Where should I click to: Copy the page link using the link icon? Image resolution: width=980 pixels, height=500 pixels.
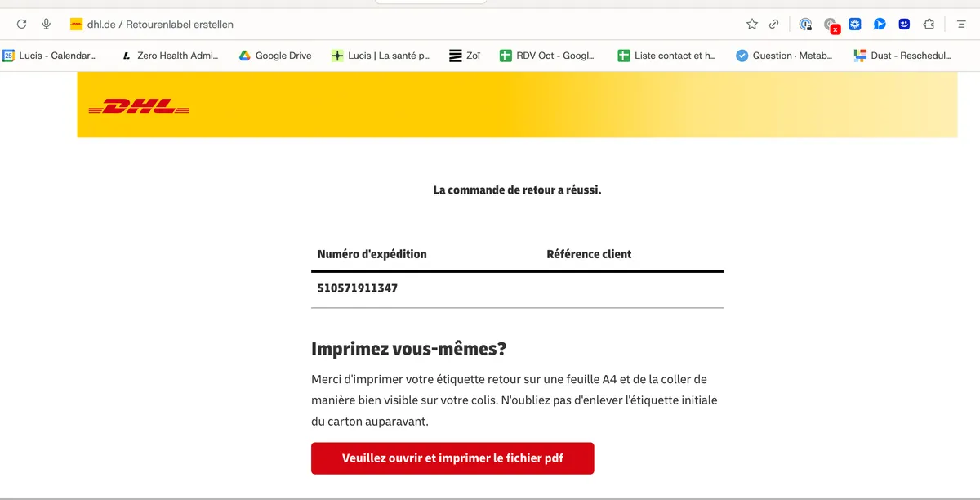pos(773,24)
